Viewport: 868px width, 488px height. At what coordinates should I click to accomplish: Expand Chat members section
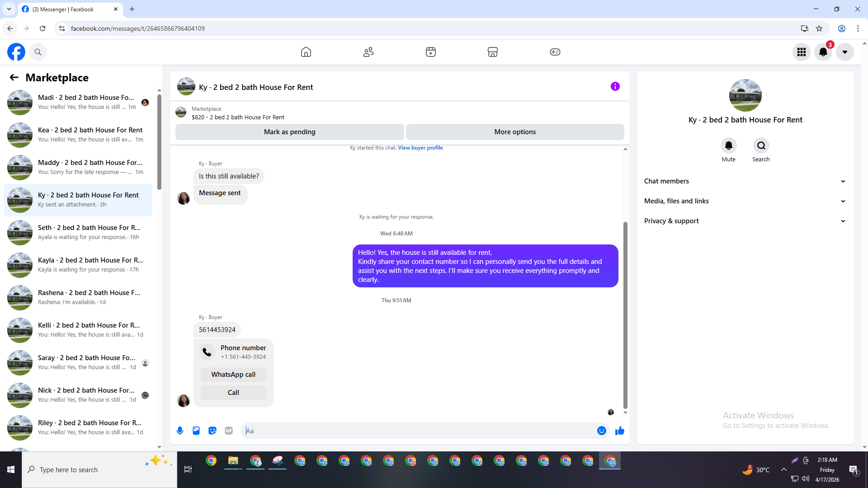click(745, 181)
